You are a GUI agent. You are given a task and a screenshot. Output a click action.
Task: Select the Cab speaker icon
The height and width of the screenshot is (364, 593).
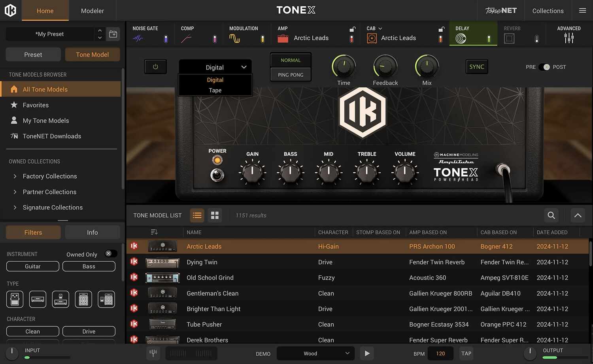click(371, 38)
